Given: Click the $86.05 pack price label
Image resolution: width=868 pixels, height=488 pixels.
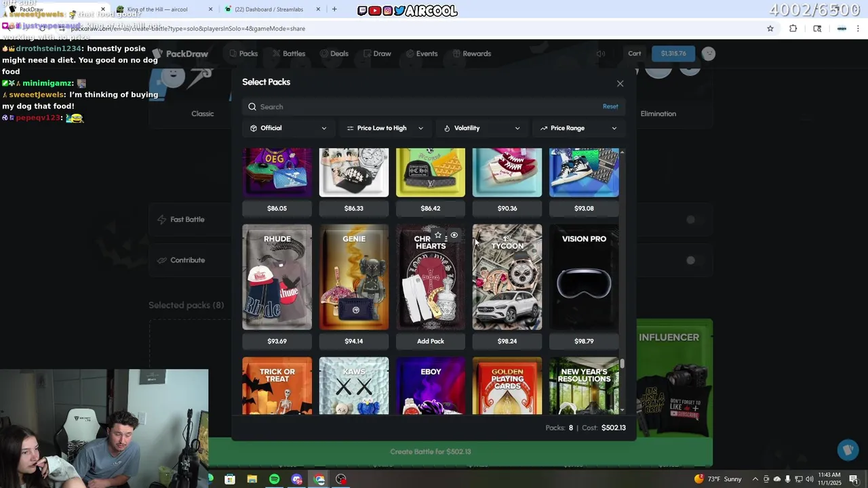Looking at the screenshot, I should 277,208.
